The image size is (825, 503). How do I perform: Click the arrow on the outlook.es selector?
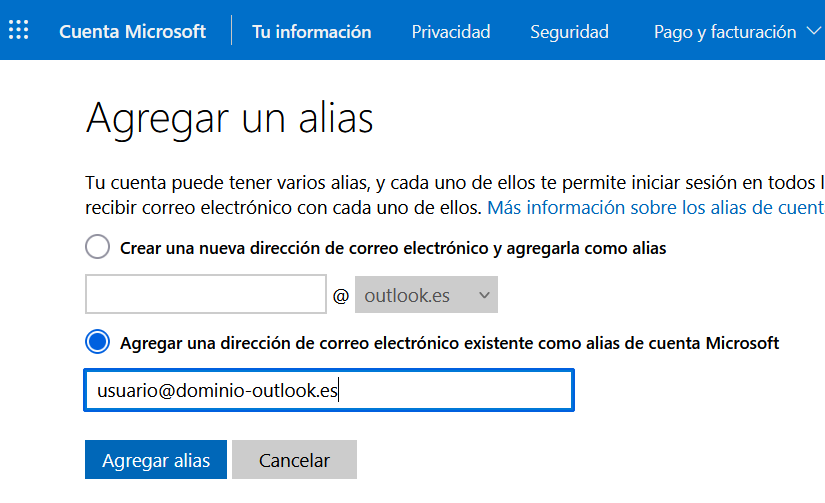tap(484, 295)
